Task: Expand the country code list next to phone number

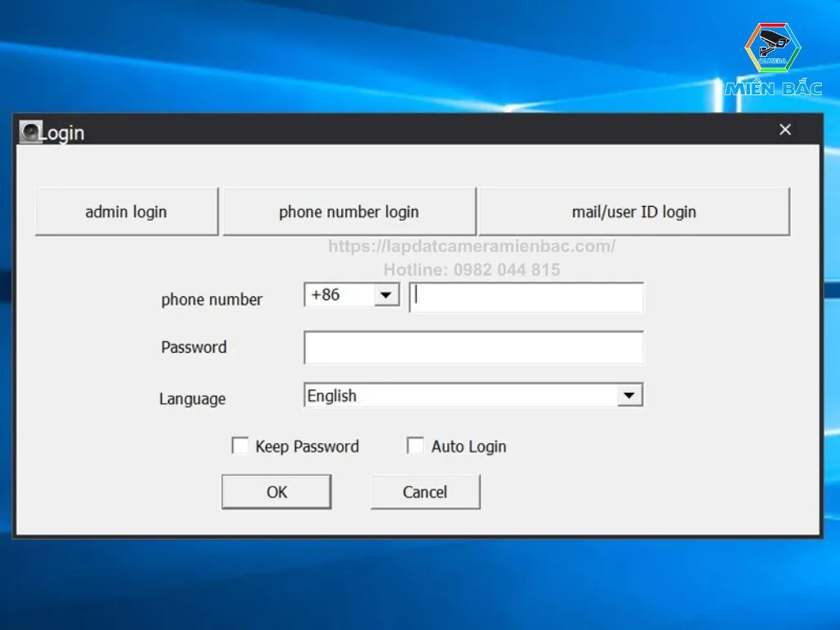Action: tap(386, 294)
